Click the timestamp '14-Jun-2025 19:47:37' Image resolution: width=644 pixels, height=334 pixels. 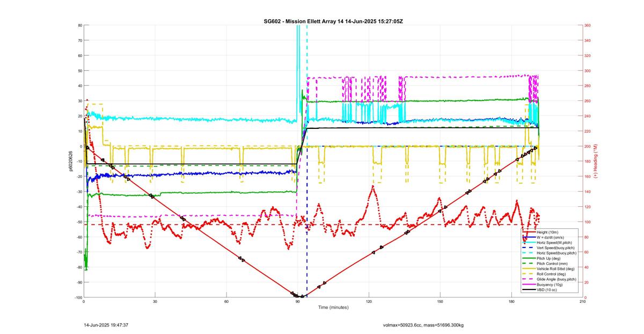tap(106, 325)
